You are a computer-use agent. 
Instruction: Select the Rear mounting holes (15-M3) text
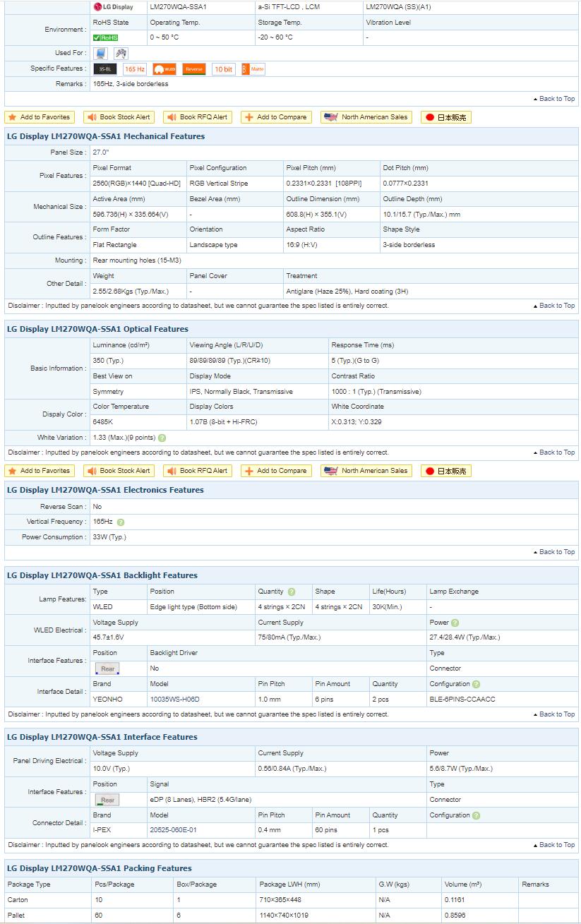[x=136, y=260]
